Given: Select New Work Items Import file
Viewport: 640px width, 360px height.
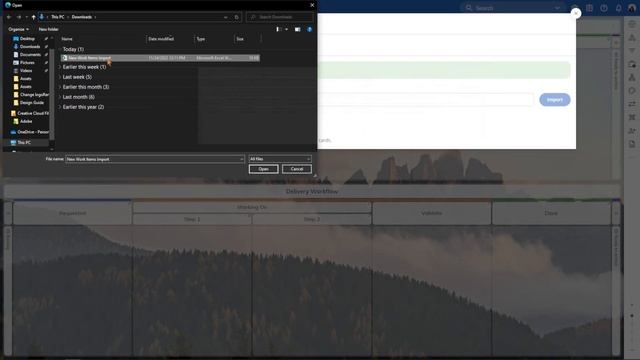Looking at the screenshot, I should (160, 58).
